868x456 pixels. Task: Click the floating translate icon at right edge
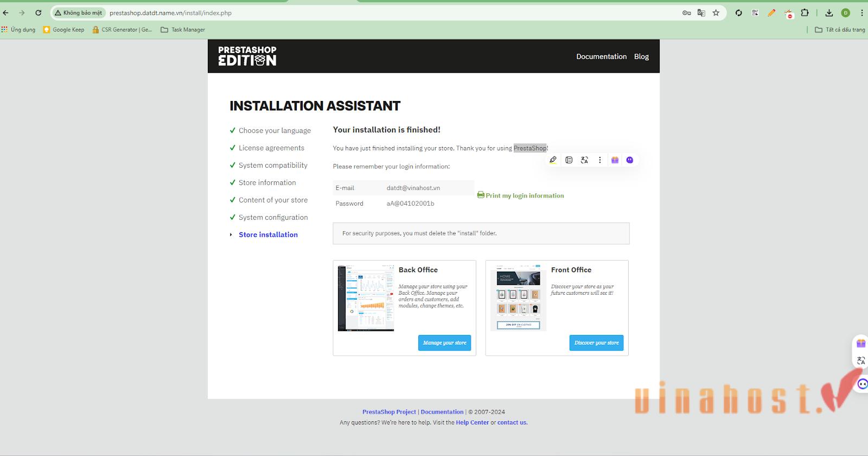861,360
